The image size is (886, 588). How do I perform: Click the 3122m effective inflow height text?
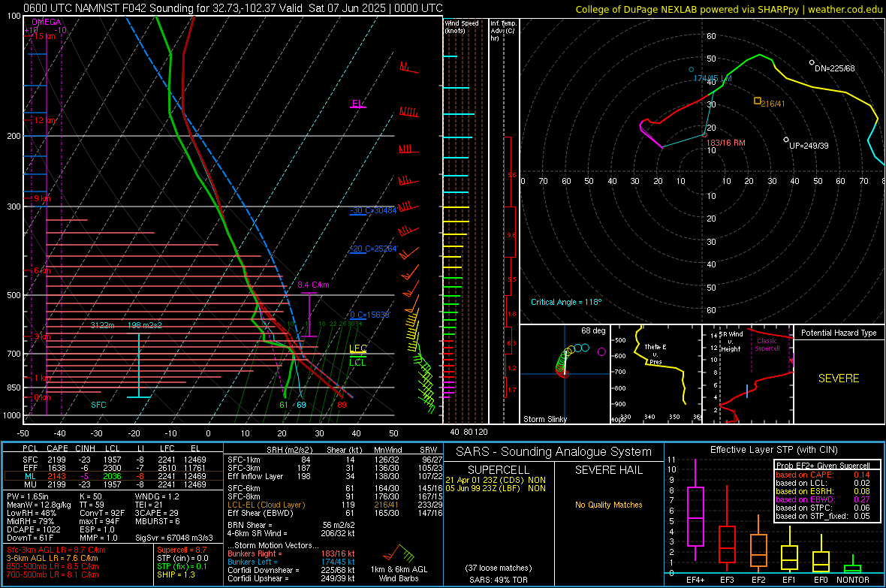[x=102, y=325]
